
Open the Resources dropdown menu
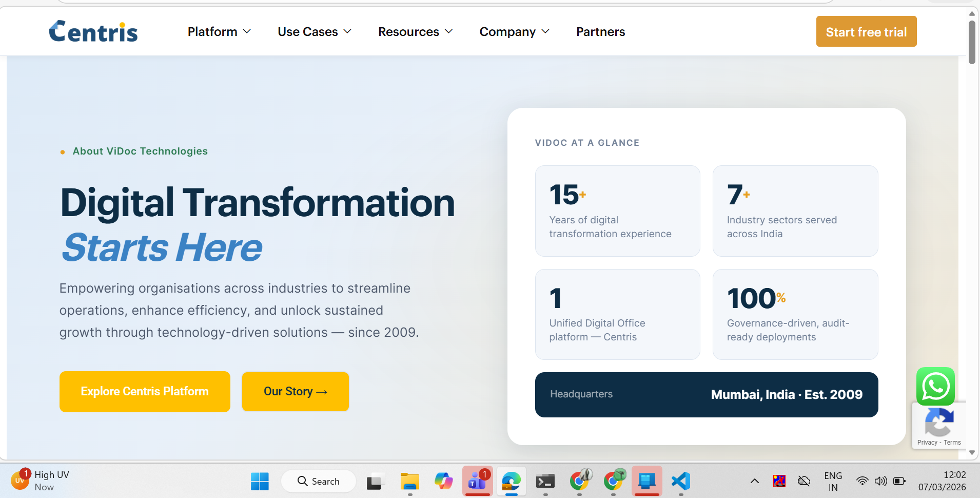415,32
